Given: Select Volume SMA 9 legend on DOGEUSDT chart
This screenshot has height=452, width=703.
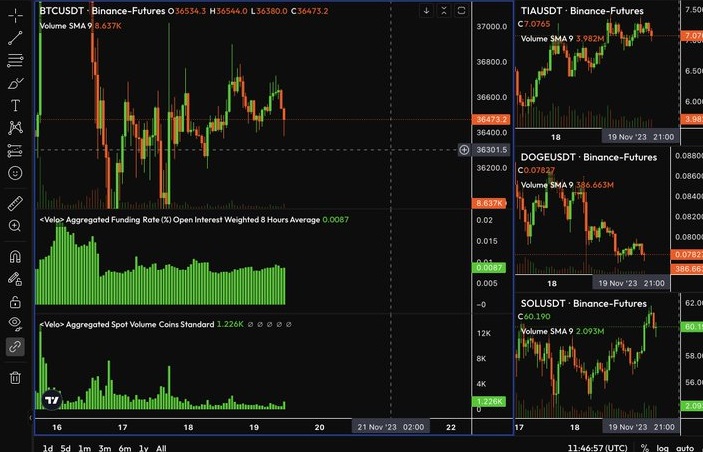Looking at the screenshot, I should coord(567,185).
